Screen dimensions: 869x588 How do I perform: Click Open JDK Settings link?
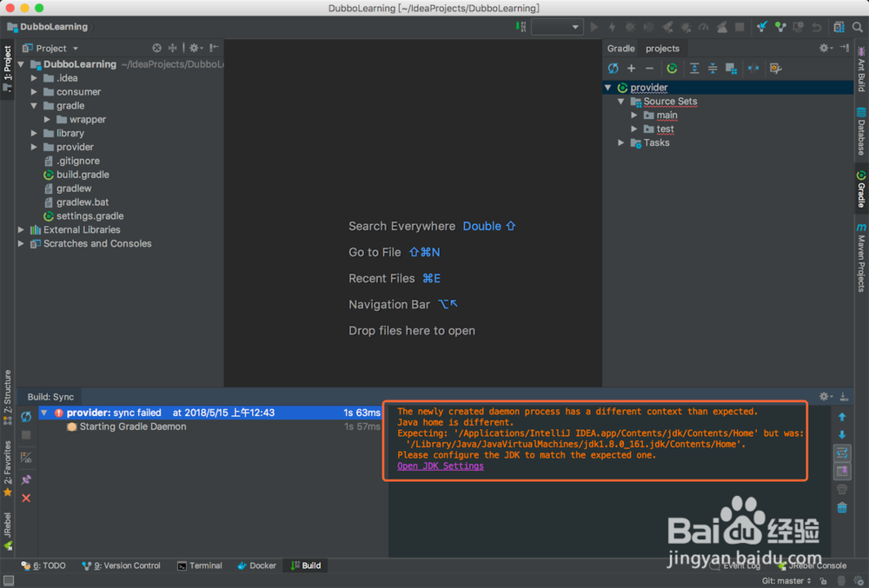point(440,466)
